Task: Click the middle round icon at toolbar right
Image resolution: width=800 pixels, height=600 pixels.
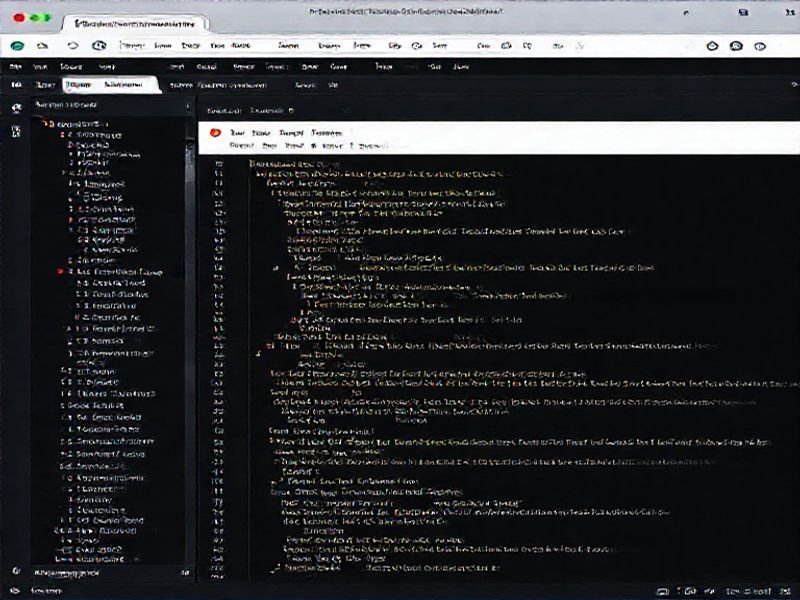Action: pyautogui.click(x=736, y=46)
